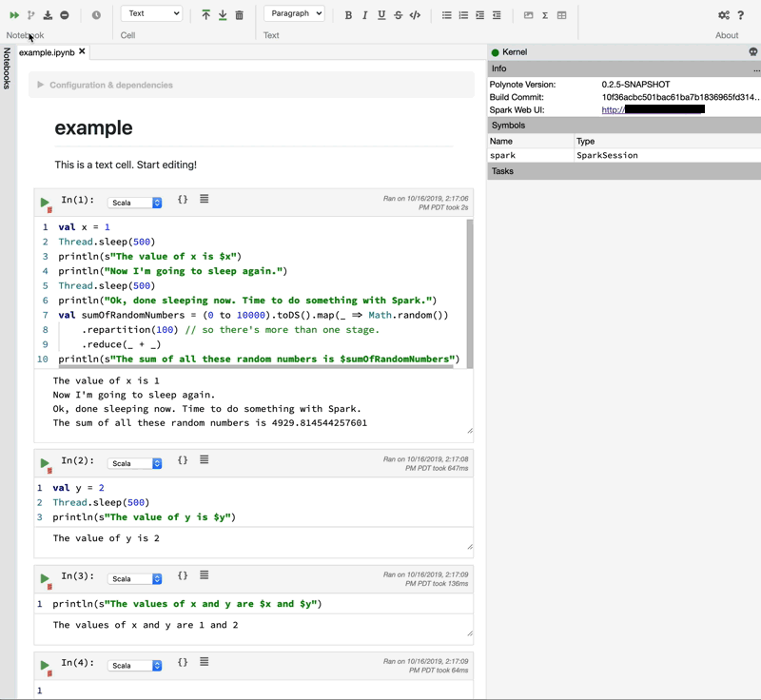Click the kill kernel skull icon
This screenshot has height=700, width=761.
click(x=753, y=51)
